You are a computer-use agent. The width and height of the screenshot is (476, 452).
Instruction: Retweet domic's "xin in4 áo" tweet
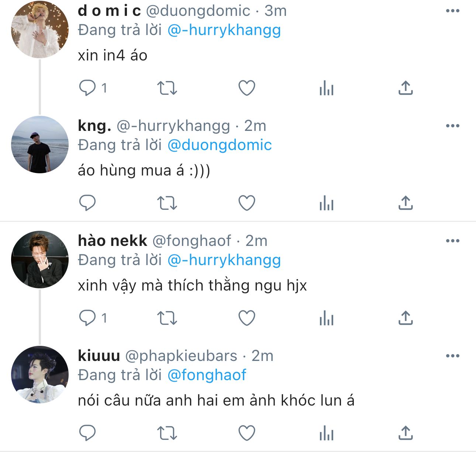(x=167, y=88)
